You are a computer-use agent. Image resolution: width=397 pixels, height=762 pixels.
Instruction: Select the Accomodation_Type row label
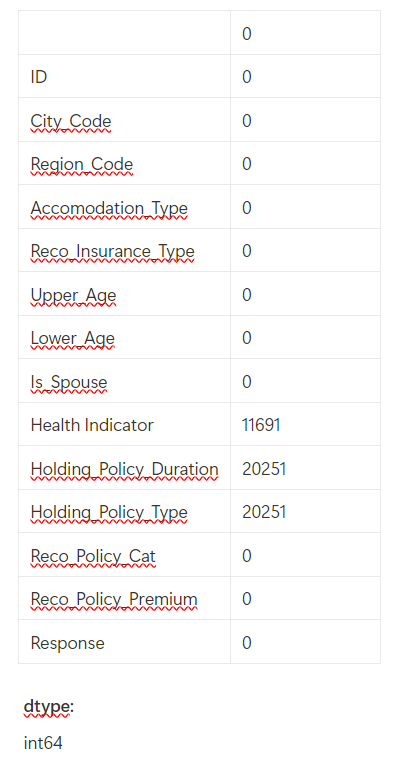click(x=109, y=208)
